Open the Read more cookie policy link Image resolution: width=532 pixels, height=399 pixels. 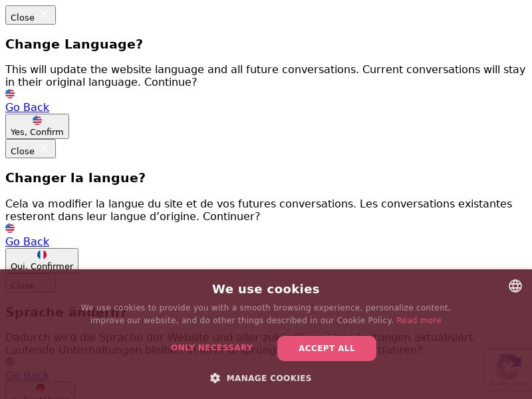point(419,321)
